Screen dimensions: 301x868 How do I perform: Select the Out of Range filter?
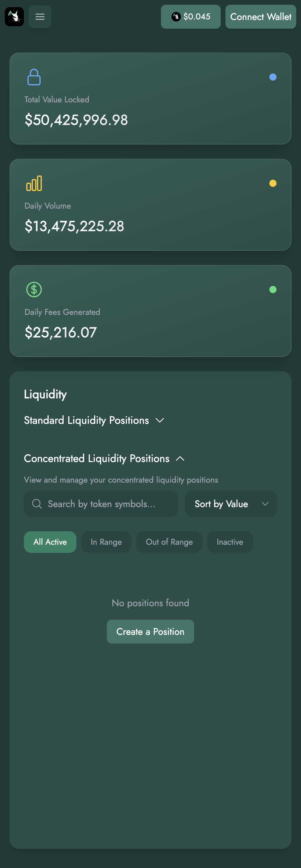[169, 542]
